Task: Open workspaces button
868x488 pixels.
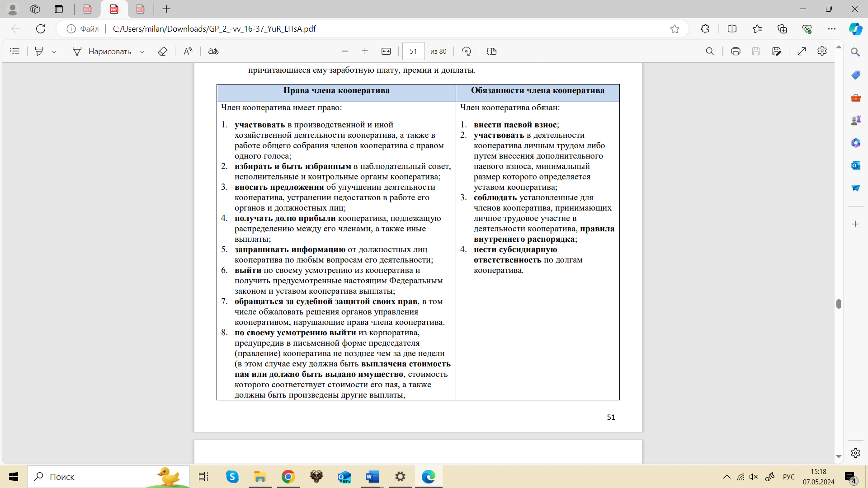Action: pos(35,9)
